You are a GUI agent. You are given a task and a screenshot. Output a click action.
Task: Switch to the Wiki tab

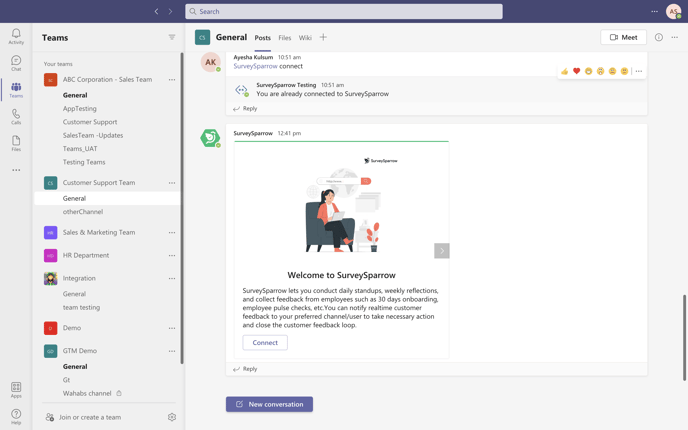305,38
